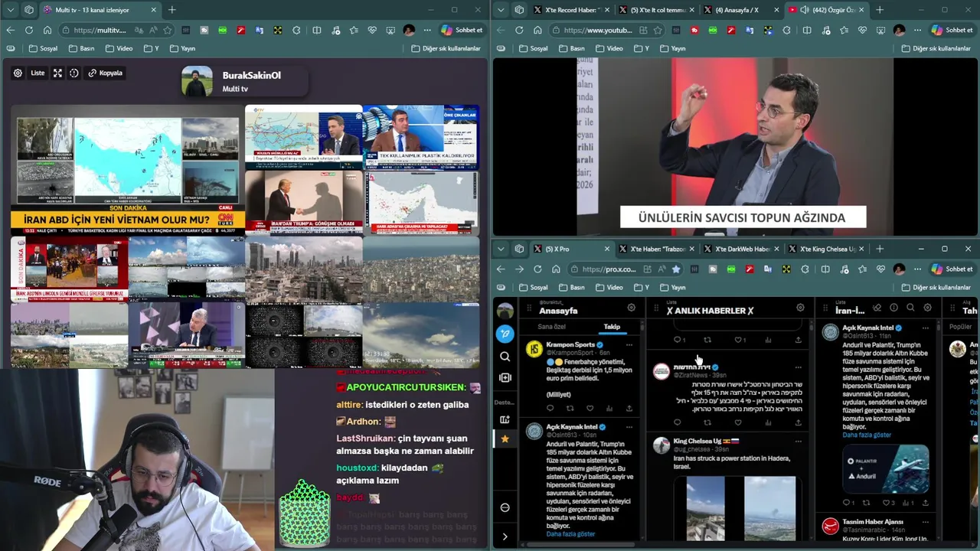980x551 pixels.
Task: Open Sosyal bookmark folder in Multi tv window
Action: pos(43,48)
